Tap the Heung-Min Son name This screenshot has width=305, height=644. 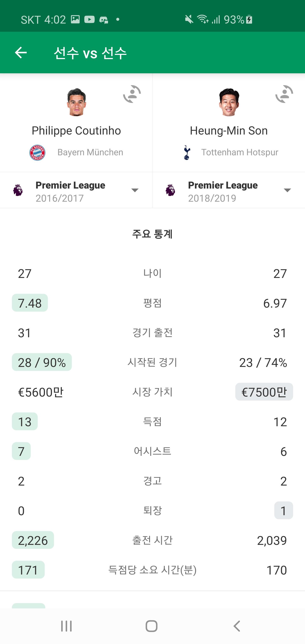(229, 130)
